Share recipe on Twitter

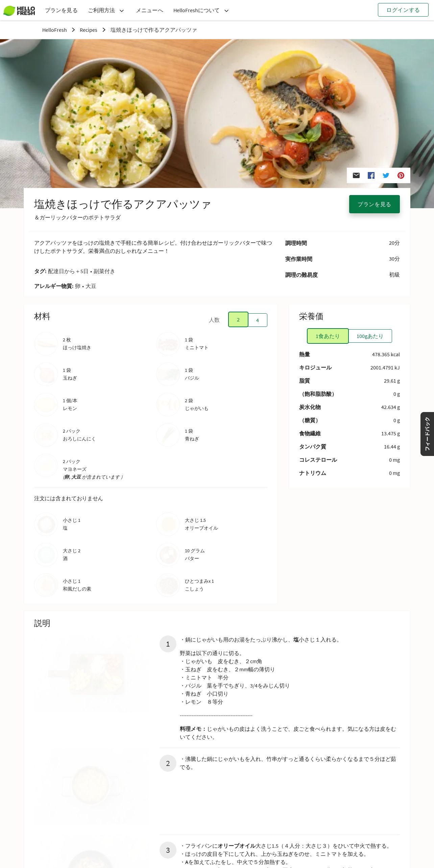pyautogui.click(x=386, y=175)
